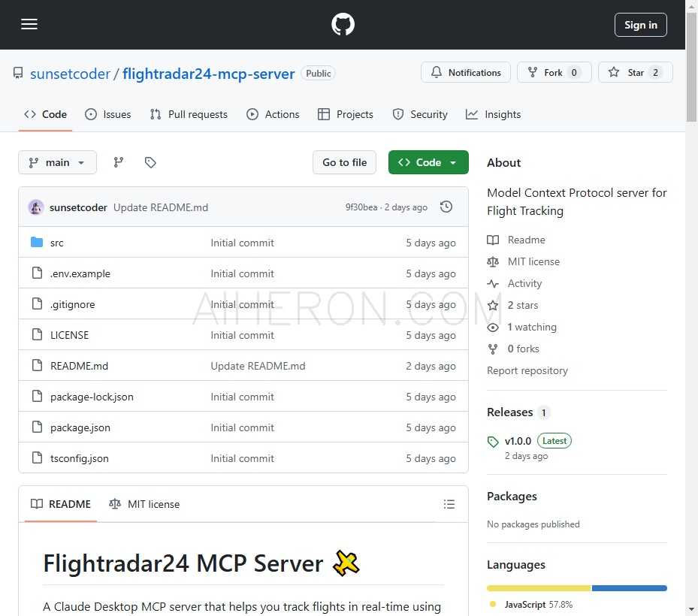This screenshot has height=616, width=698.
Task: Click the page vertical scrollbar thumb
Action: click(x=691, y=67)
